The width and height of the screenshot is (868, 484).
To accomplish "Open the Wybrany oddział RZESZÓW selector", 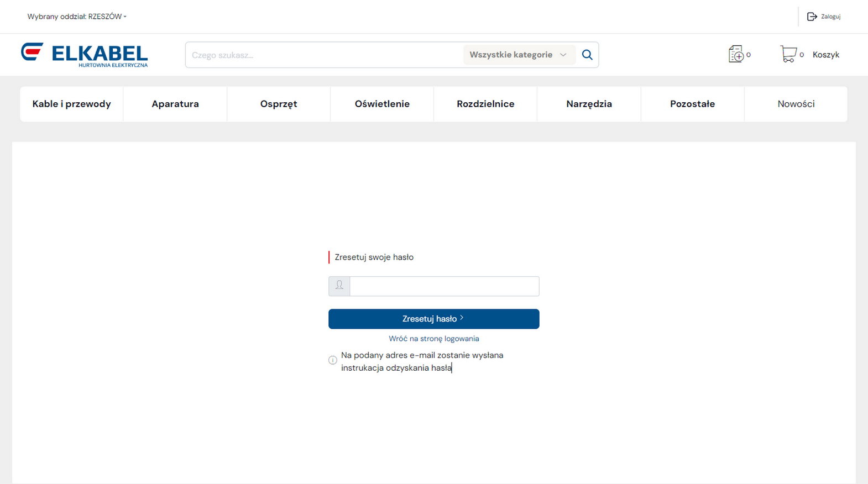I will coord(77,17).
